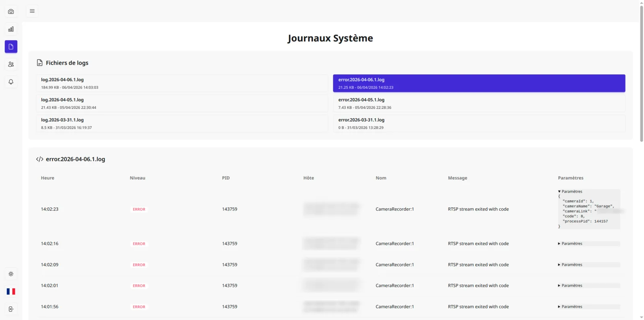Open the cameras page from sidebar
The width and height of the screenshot is (644, 320).
pos(11,12)
